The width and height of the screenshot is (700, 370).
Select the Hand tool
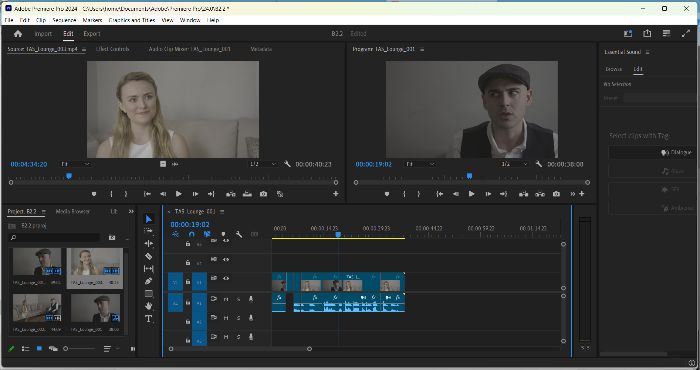click(x=149, y=306)
